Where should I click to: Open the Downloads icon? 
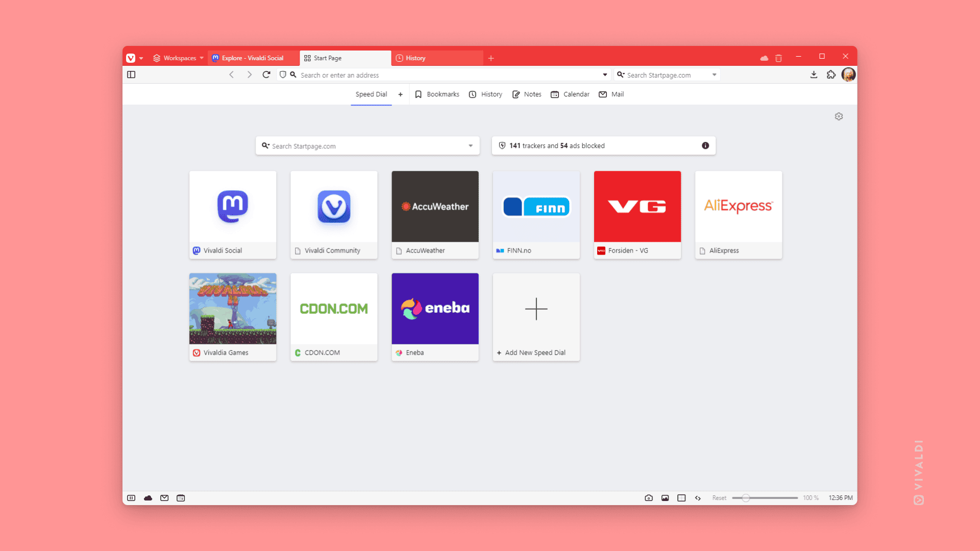(814, 74)
